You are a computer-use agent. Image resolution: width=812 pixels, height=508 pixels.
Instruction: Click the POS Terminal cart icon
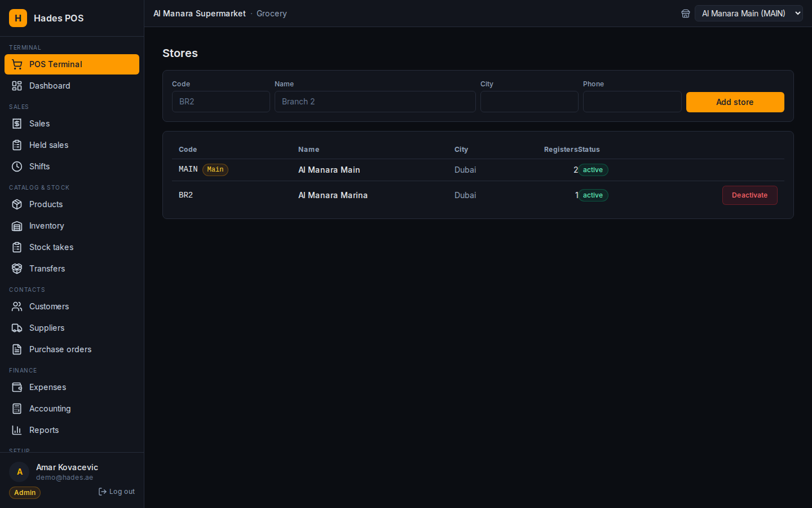pyautogui.click(x=17, y=64)
